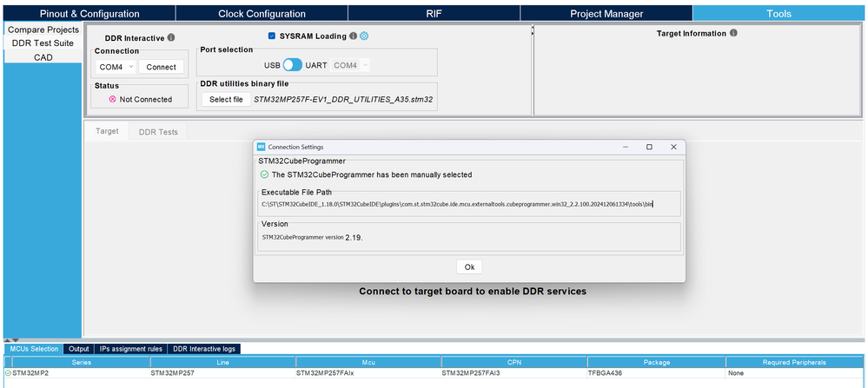Screen dimensions: 868x388
Task: Click the MX icon in the dialog title bar
Action: [262, 147]
